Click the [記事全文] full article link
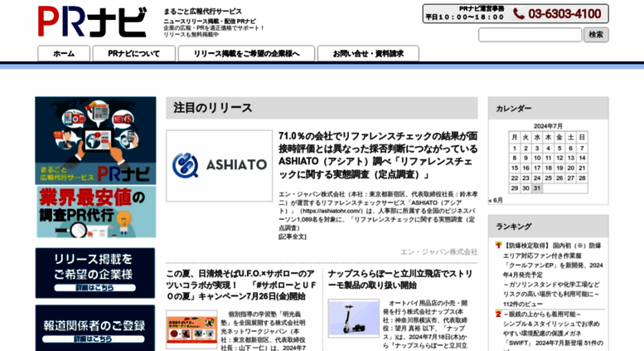The width and height of the screenshot is (644, 351). point(293,236)
